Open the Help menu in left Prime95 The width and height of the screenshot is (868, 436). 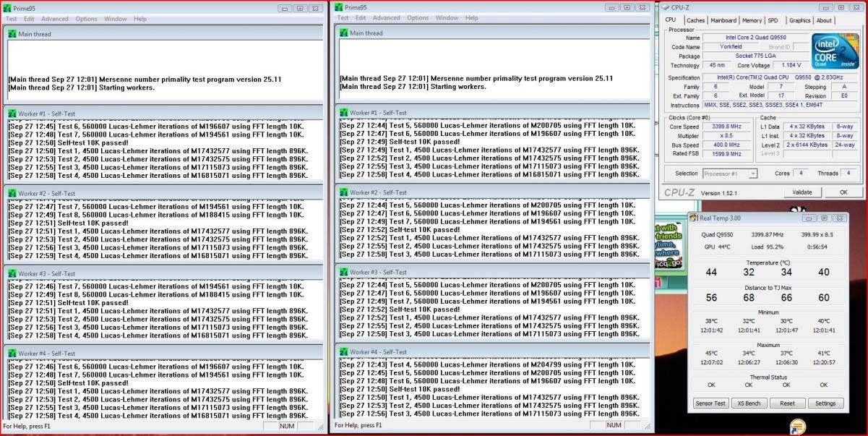point(140,18)
